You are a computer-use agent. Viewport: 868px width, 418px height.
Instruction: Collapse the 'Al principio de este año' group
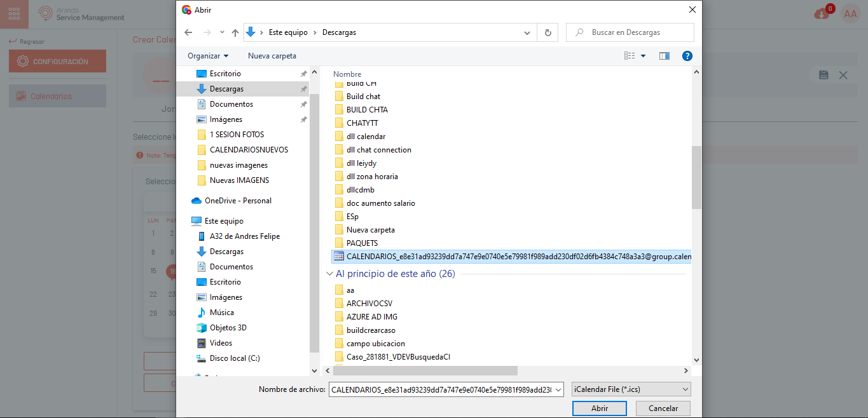[329, 274]
